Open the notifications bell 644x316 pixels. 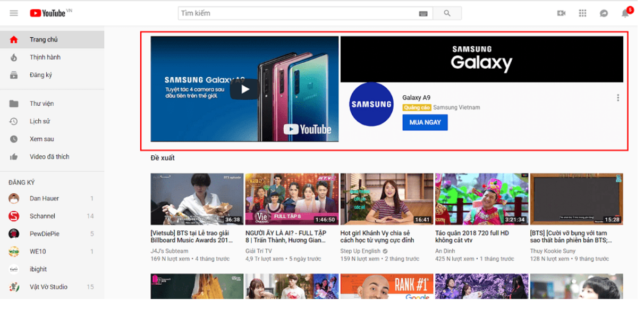pos(625,13)
